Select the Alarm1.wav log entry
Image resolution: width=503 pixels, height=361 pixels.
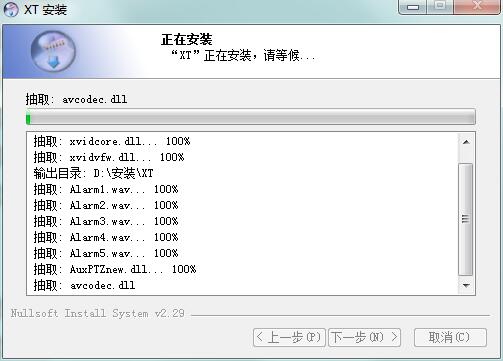click(106, 189)
